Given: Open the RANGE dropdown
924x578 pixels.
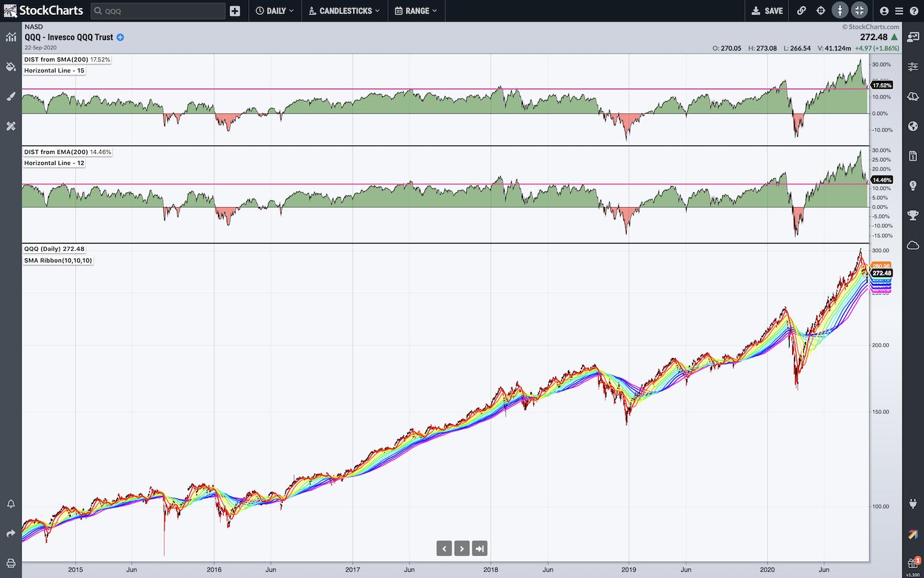Looking at the screenshot, I should 416,10.
